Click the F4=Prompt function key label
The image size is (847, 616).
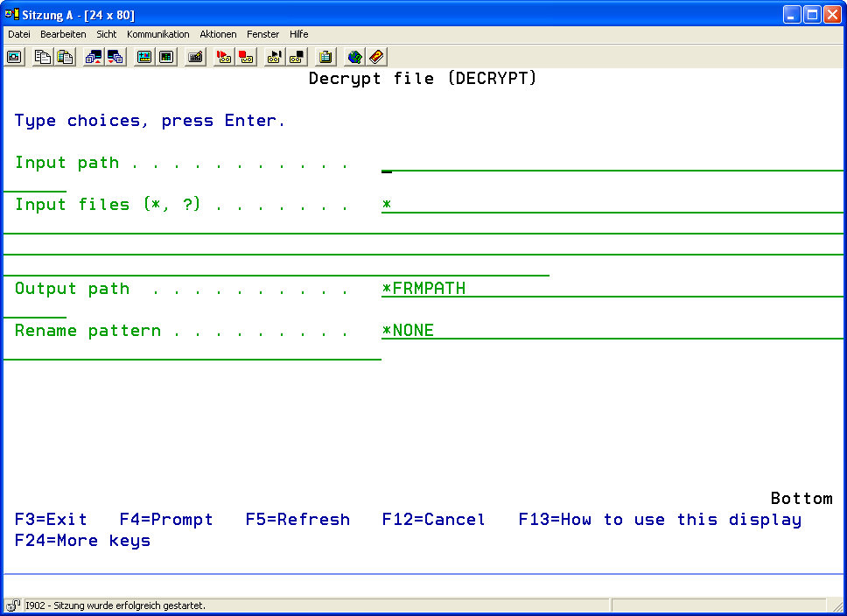166,520
